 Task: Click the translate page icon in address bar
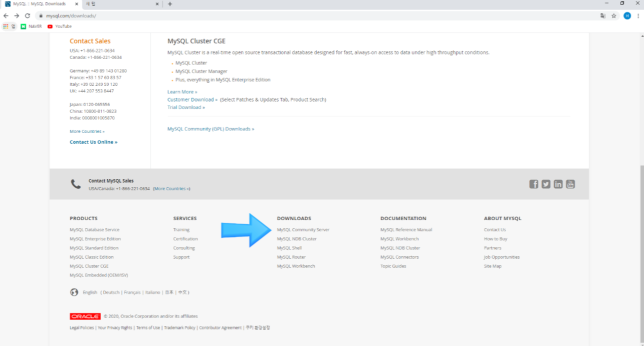603,16
